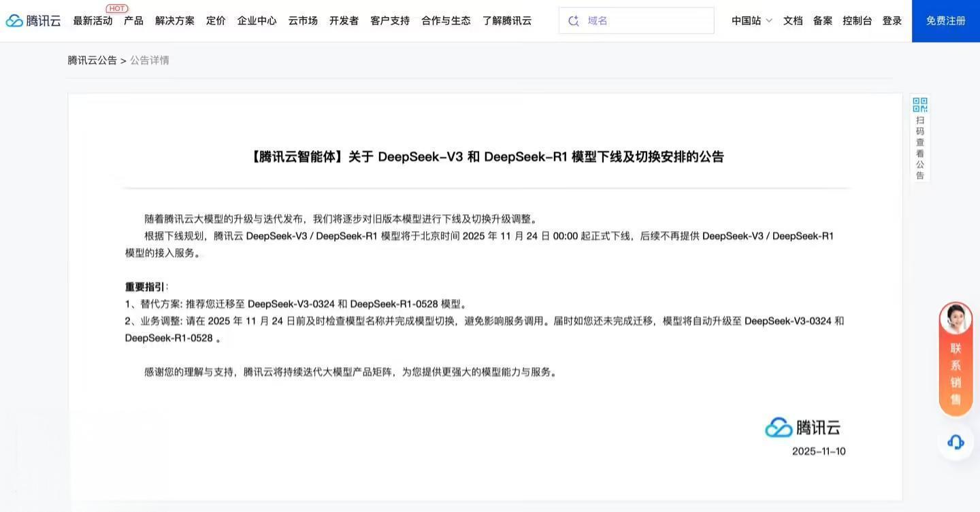Open the 文档 link
980x512 pixels.
pyautogui.click(x=793, y=21)
